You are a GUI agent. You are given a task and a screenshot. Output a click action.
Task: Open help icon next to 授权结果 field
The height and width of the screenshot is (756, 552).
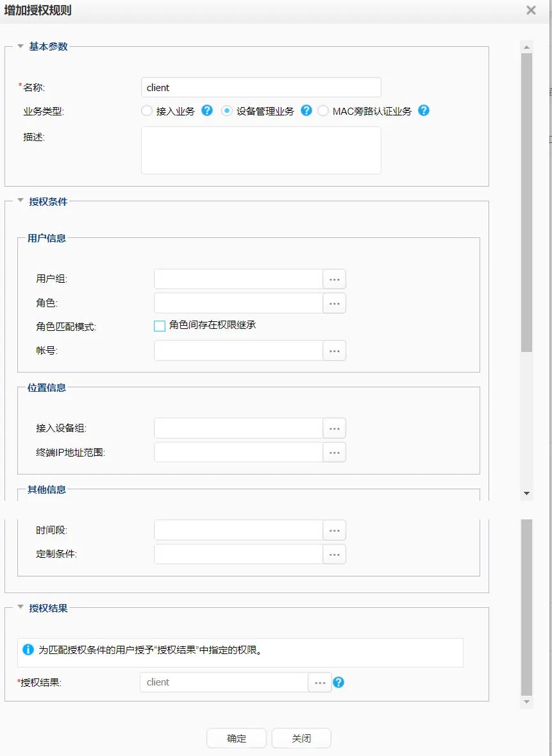click(x=339, y=682)
